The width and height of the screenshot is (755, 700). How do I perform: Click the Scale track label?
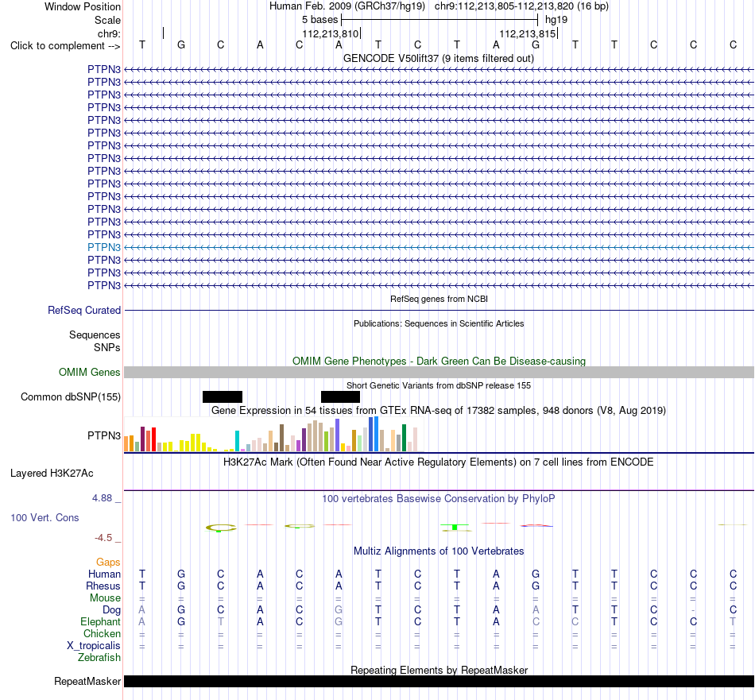click(107, 20)
